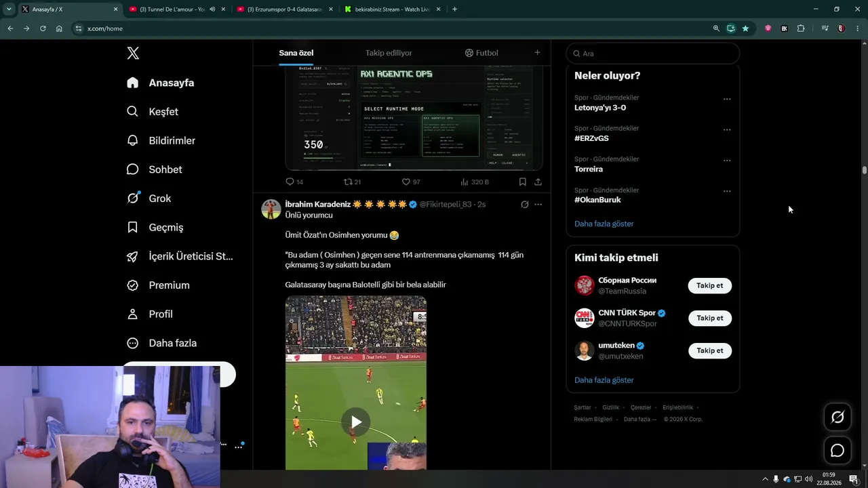Bookmark the AXI Agentic Ops post

click(x=523, y=182)
